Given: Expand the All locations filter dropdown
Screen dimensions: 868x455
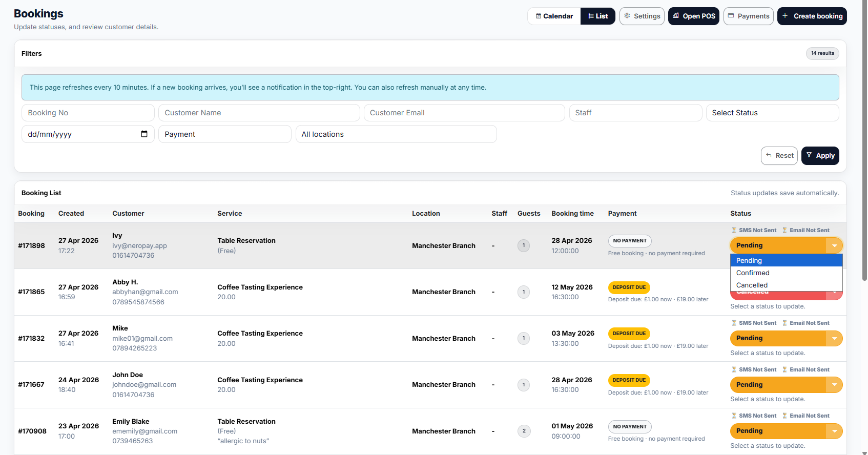Looking at the screenshot, I should click(x=396, y=134).
